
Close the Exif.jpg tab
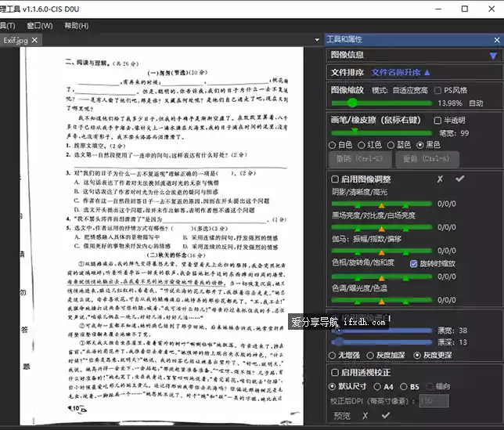click(34, 40)
